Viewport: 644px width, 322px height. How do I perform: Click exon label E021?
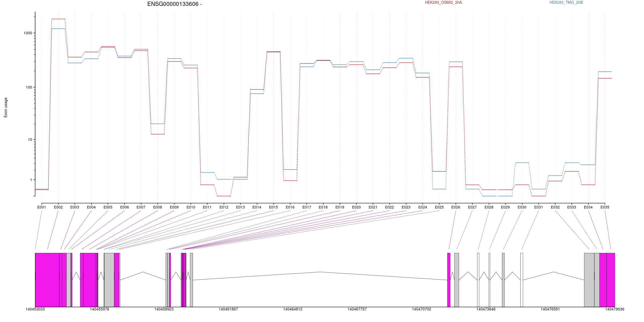373,207
